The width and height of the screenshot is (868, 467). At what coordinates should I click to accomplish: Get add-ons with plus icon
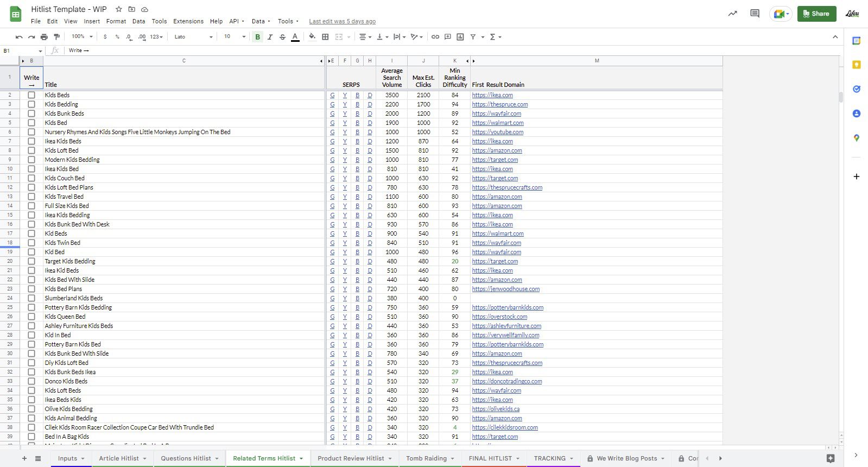tap(857, 176)
